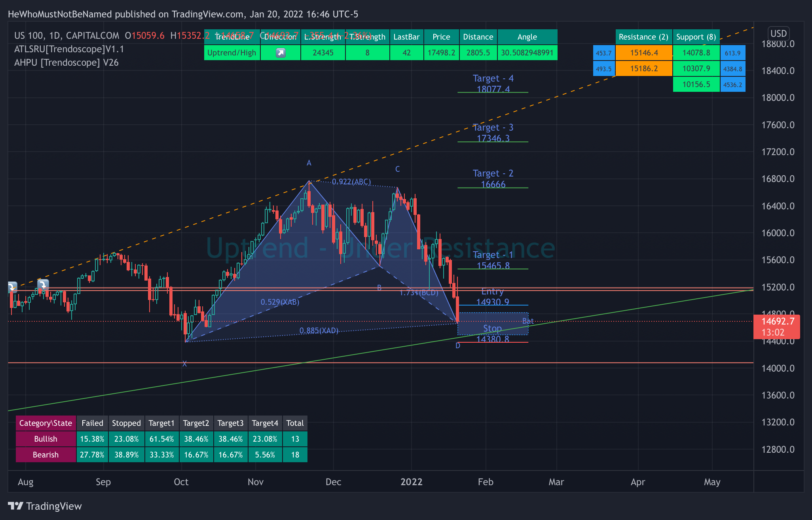Click the Support (8) header cell
This screenshot has height=520, width=812.
(x=696, y=37)
